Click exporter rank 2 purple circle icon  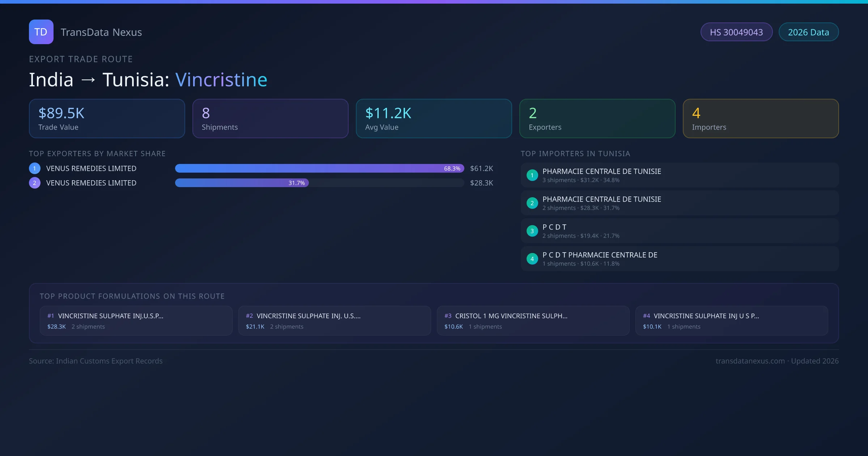pos(35,183)
